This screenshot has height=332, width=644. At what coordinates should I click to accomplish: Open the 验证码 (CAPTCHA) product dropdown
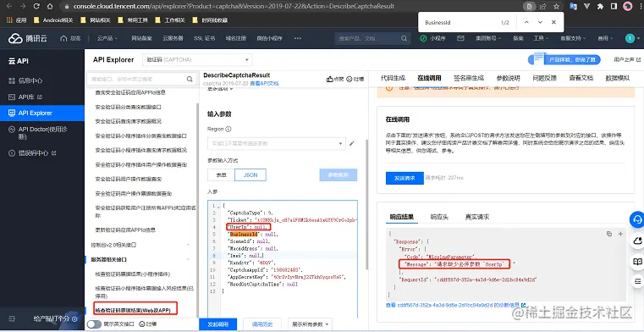click(x=197, y=59)
